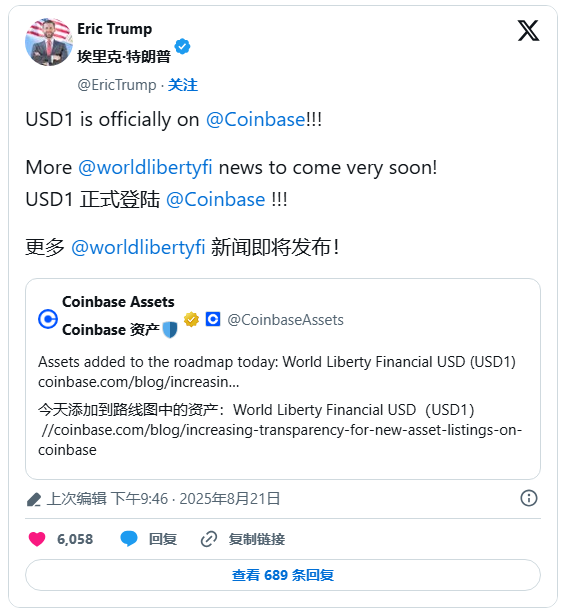Click the blue reply bubble icon

(x=128, y=539)
